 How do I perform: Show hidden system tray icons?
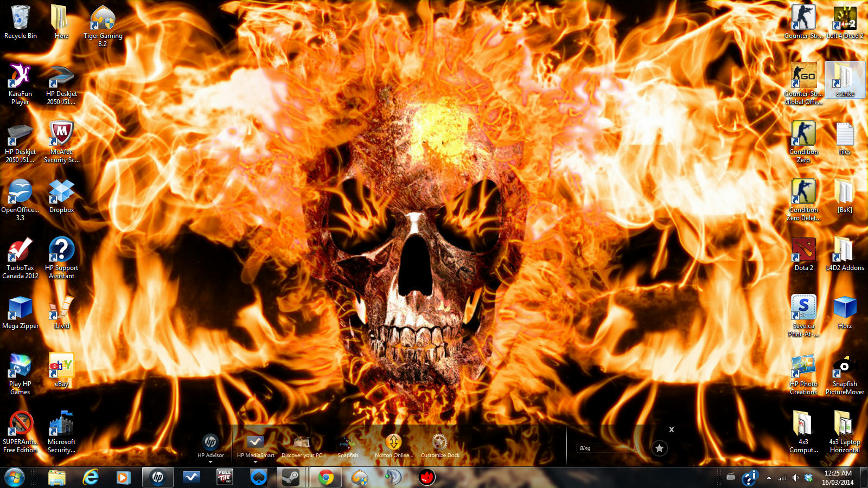pos(769,478)
